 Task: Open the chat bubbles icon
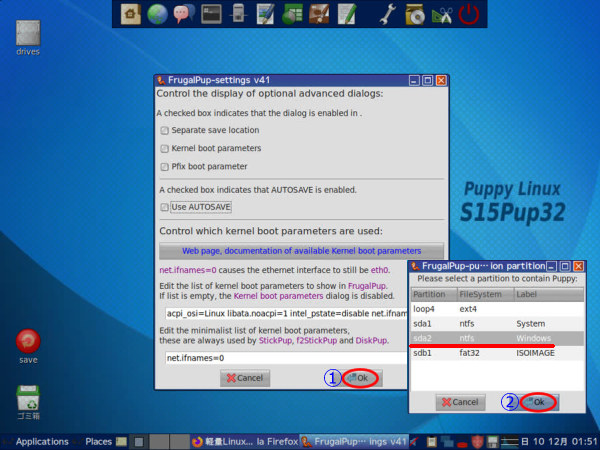click(x=184, y=14)
